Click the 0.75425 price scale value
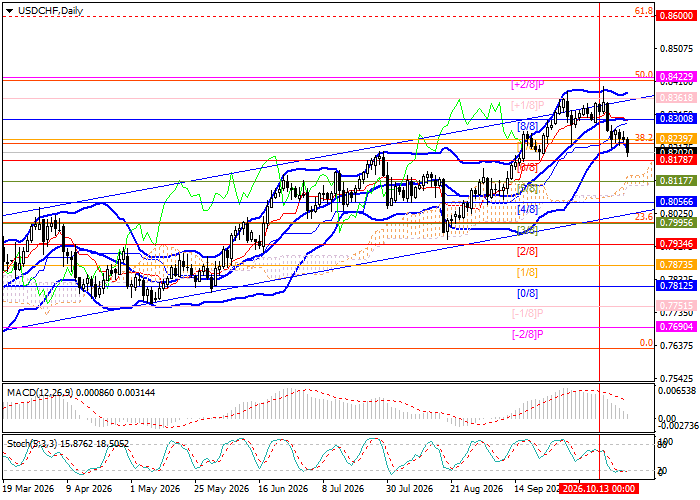This screenshot has height=500, width=700. (x=676, y=379)
